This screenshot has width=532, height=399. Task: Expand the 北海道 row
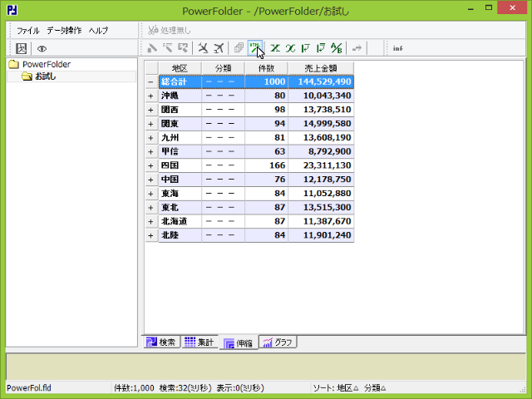[151, 222]
